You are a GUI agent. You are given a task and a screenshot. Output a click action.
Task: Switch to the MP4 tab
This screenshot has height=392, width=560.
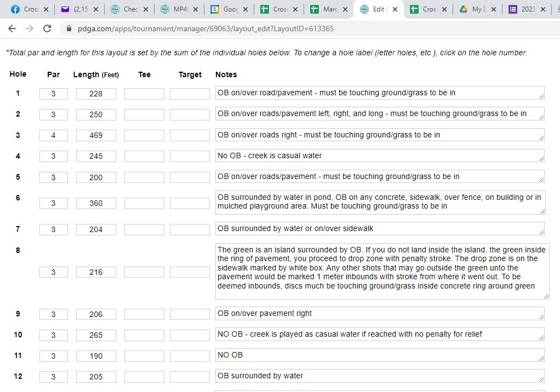tap(180, 9)
